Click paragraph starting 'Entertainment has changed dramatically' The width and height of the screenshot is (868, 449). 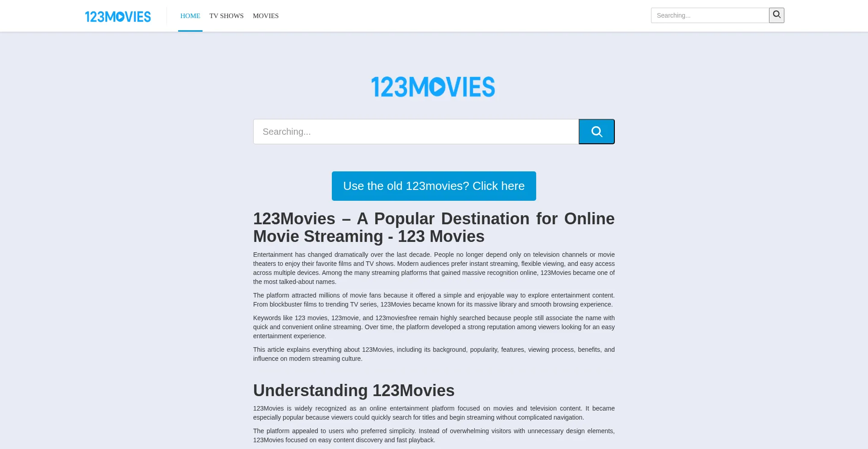point(434,268)
